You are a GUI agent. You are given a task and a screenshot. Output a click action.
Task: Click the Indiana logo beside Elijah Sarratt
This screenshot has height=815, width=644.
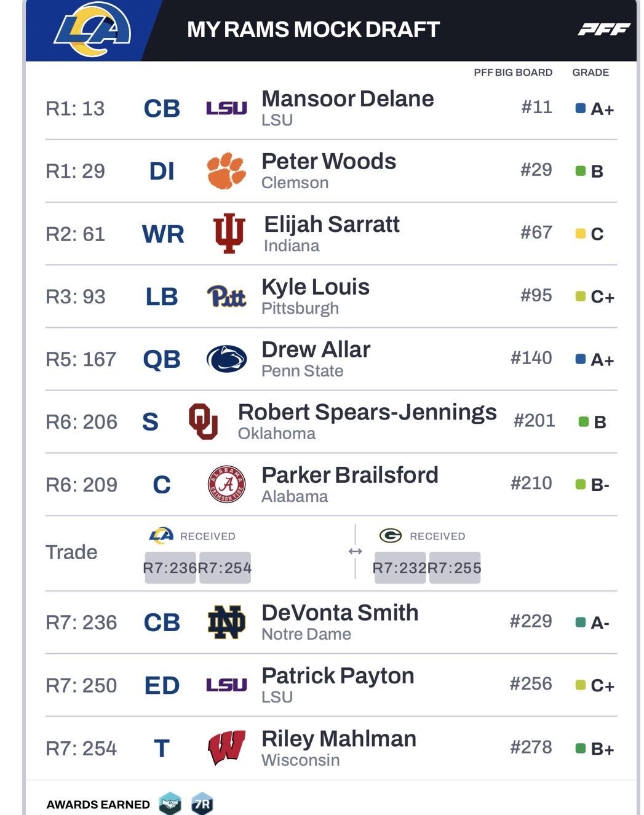(229, 234)
